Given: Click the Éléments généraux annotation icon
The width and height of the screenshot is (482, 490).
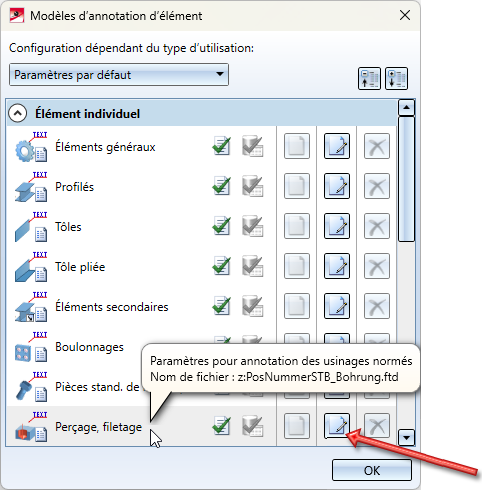Looking at the screenshot, I should [31, 147].
